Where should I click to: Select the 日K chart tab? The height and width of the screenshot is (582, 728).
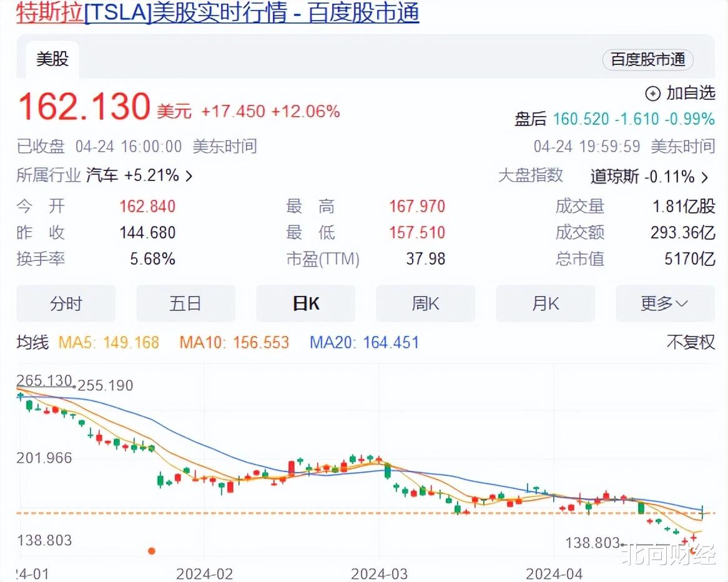pos(305,303)
